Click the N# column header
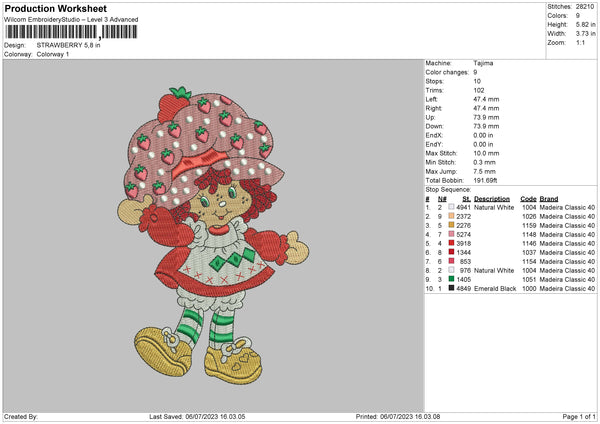Image resolution: width=600 pixels, height=424 pixels. 442,199
